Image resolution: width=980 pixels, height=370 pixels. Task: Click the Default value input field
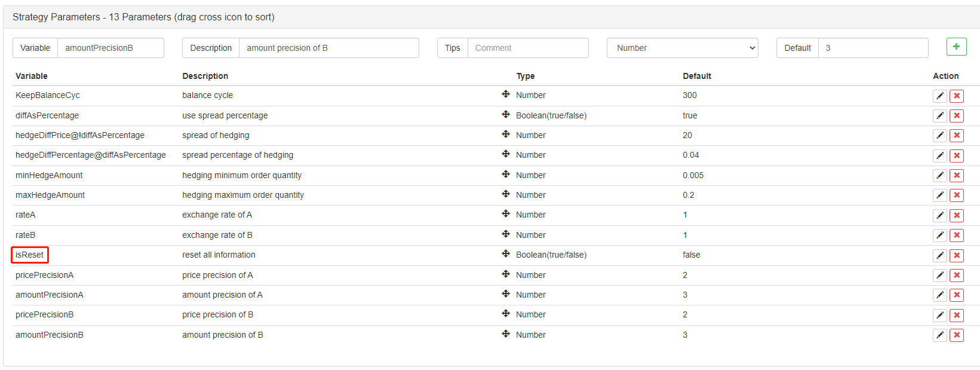pos(873,48)
